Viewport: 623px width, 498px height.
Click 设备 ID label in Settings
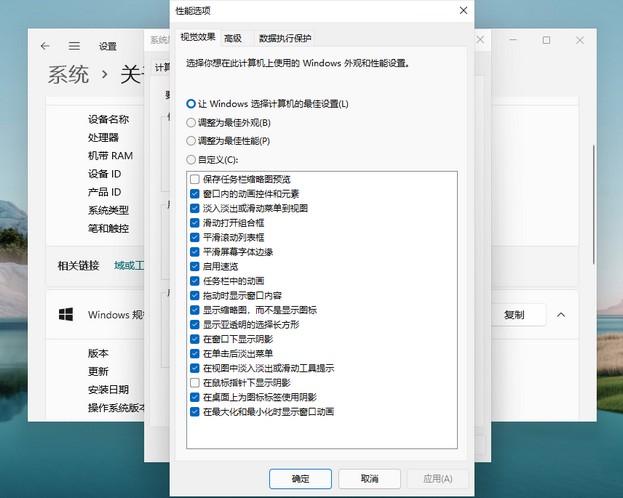(104, 174)
